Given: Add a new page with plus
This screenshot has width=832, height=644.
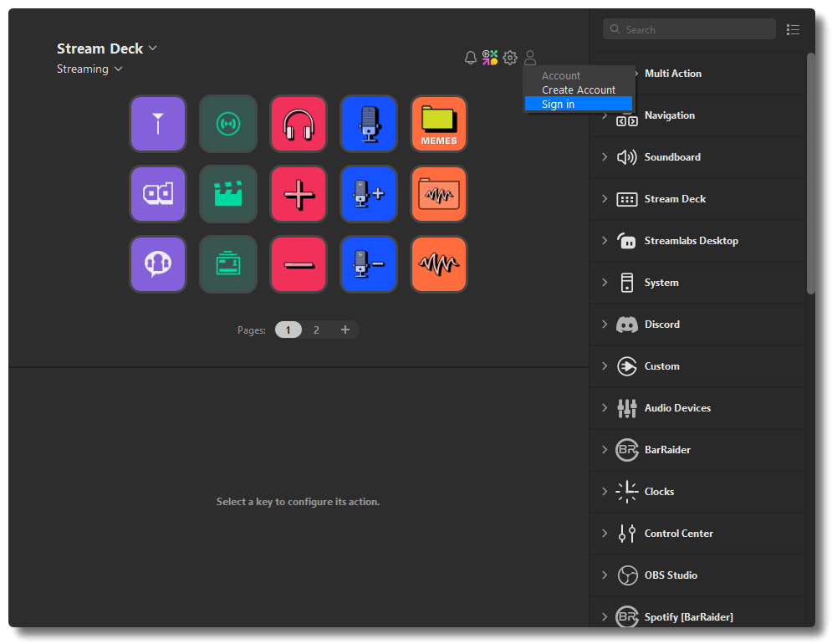Looking at the screenshot, I should (345, 330).
